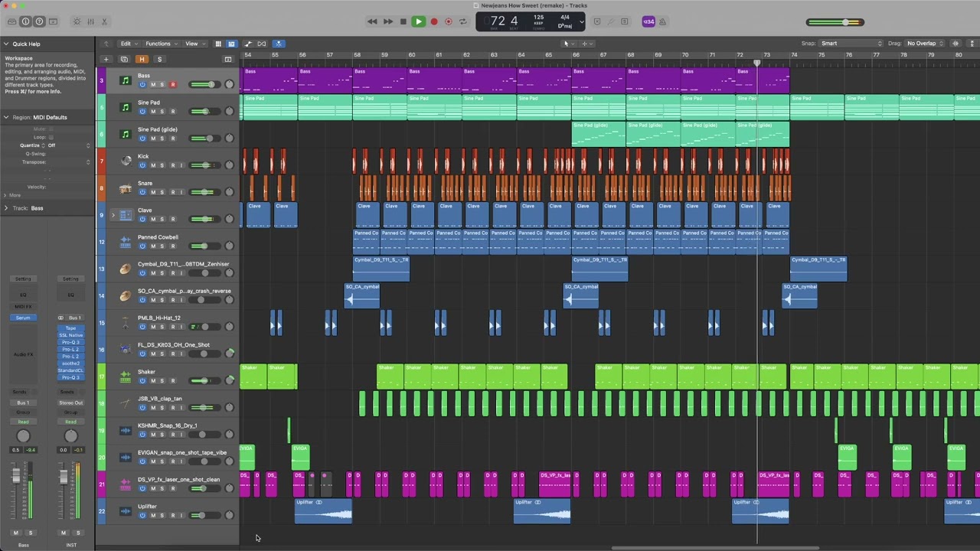Click Bass channel strip Setting button

click(23, 279)
